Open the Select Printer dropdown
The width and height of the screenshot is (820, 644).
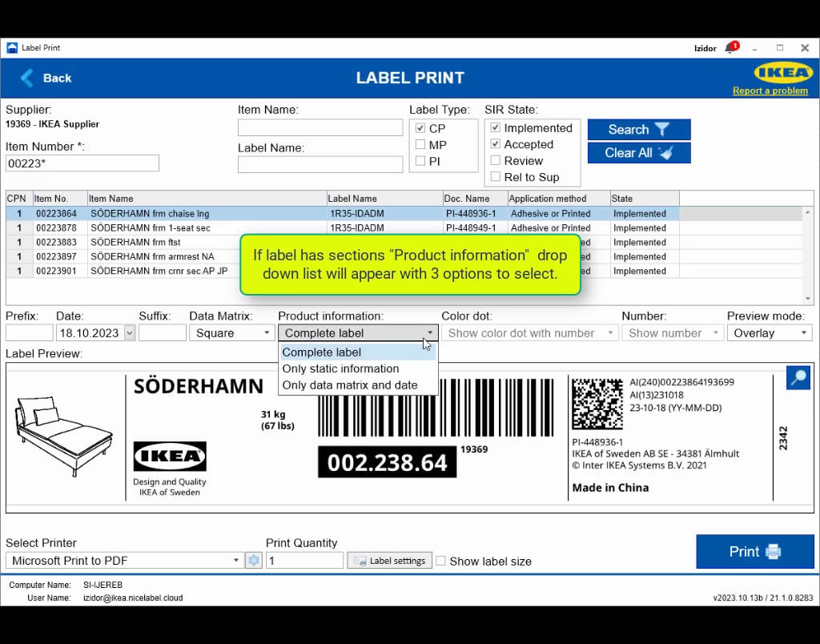tap(124, 560)
